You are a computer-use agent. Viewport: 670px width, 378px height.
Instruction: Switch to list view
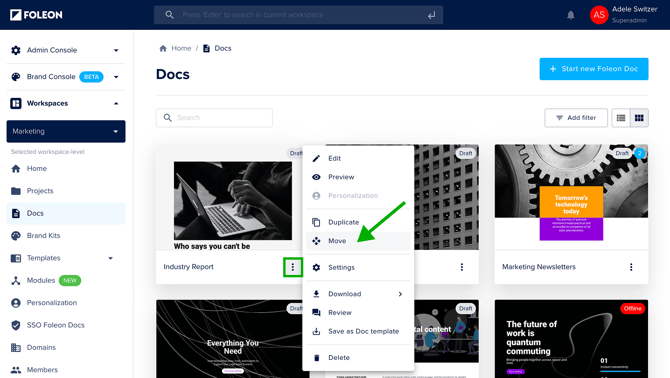tap(621, 118)
